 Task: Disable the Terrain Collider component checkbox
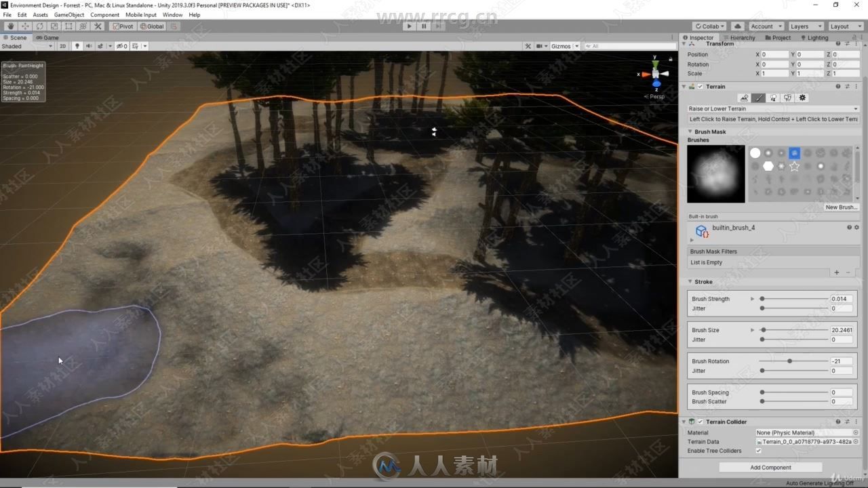click(x=701, y=422)
